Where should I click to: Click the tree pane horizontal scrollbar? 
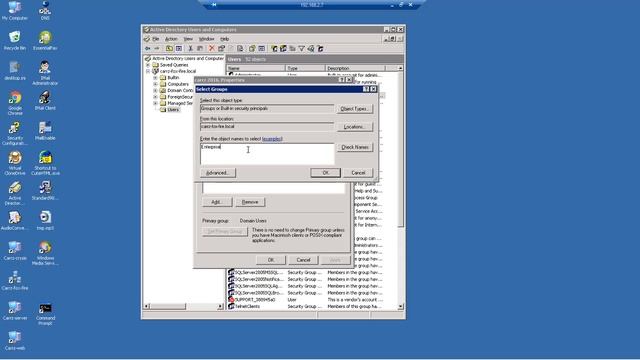click(184, 306)
